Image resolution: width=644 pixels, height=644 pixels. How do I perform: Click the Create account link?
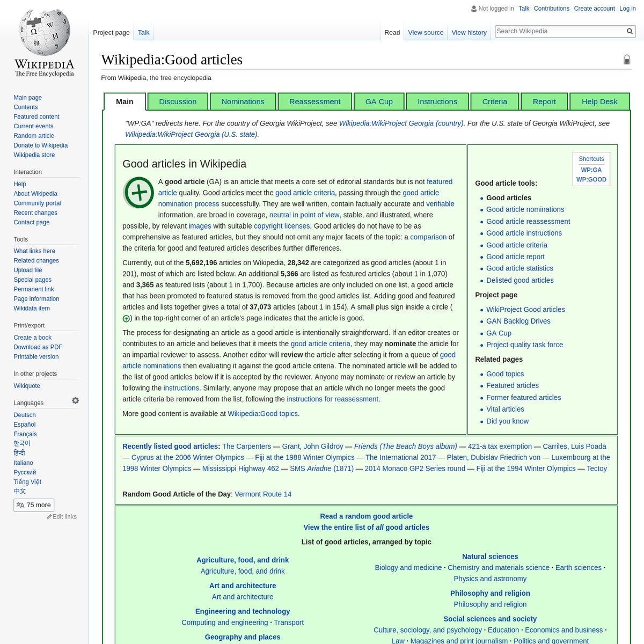(594, 9)
